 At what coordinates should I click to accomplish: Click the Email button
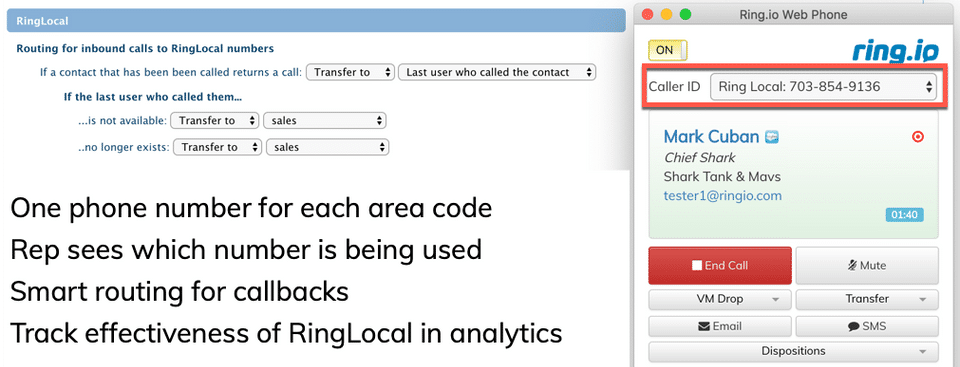(x=719, y=326)
